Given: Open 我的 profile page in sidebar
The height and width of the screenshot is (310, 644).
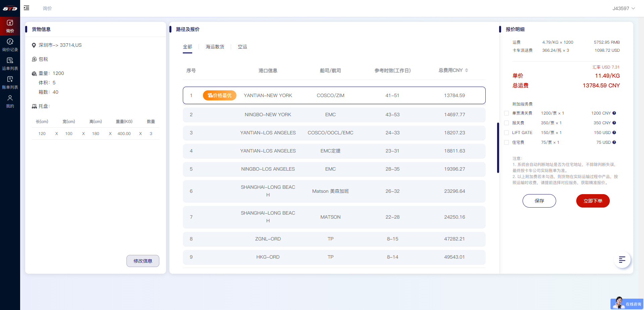Looking at the screenshot, I should tap(10, 101).
